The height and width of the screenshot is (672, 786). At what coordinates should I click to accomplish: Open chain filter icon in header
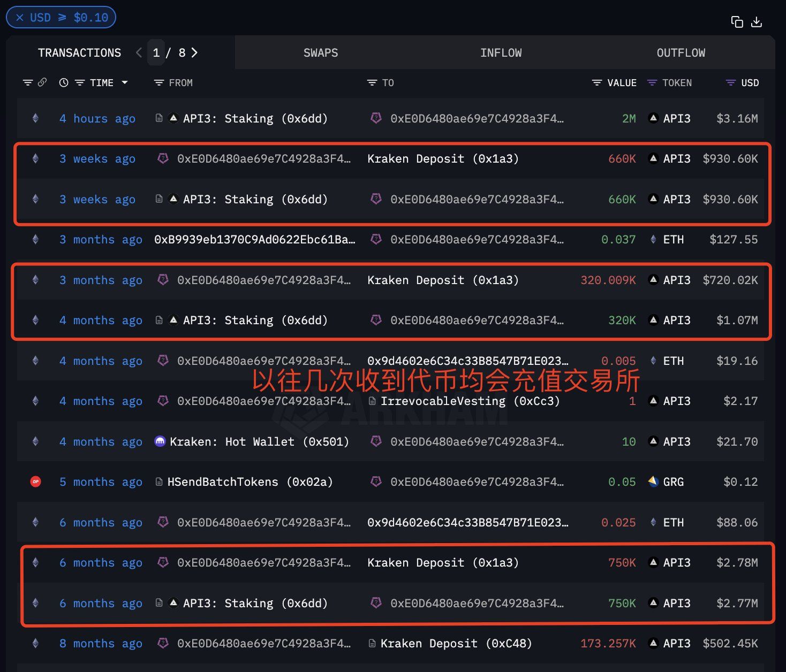coord(28,82)
